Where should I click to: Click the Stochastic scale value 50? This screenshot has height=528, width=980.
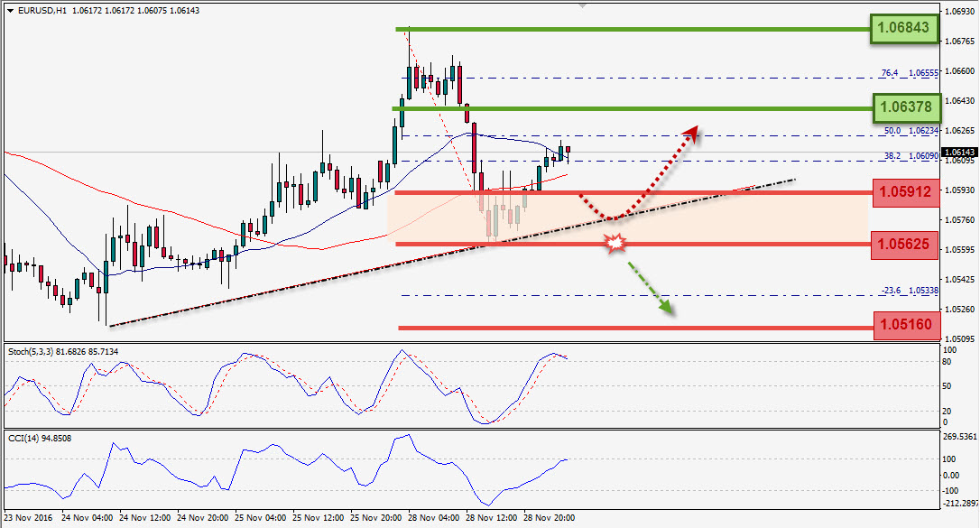[947, 386]
